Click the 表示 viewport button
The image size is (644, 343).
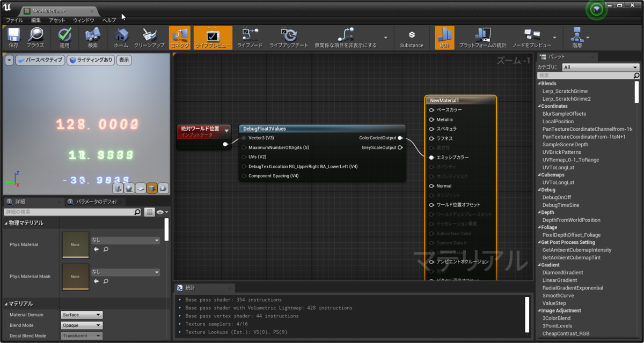click(124, 60)
